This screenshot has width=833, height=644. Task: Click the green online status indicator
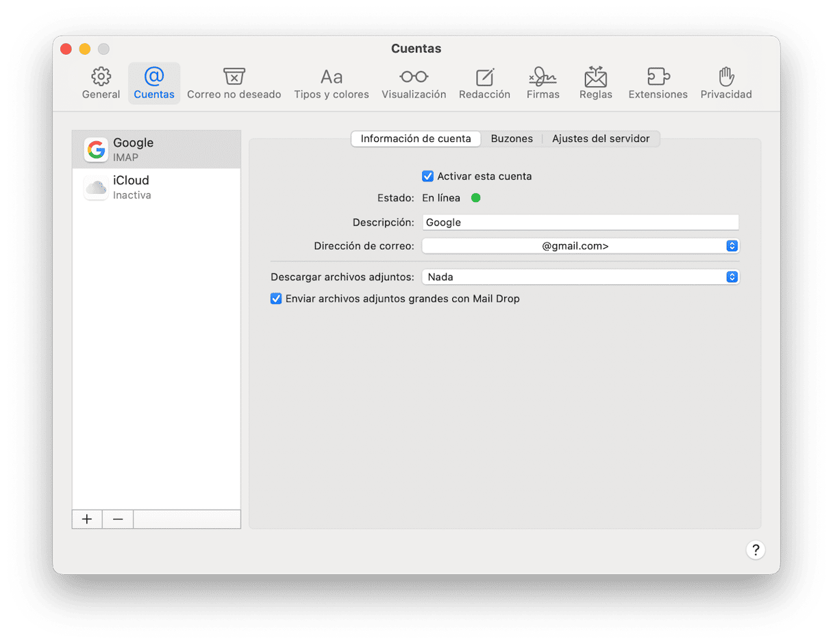tap(475, 198)
